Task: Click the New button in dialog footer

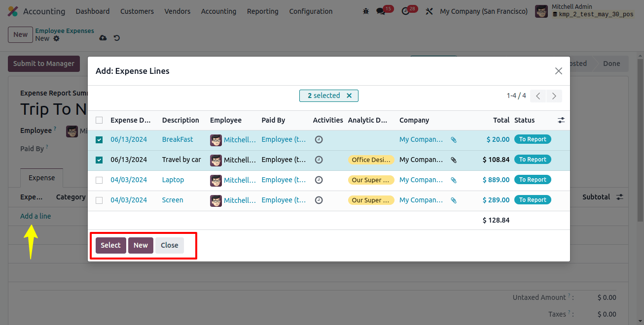Action: [141, 245]
